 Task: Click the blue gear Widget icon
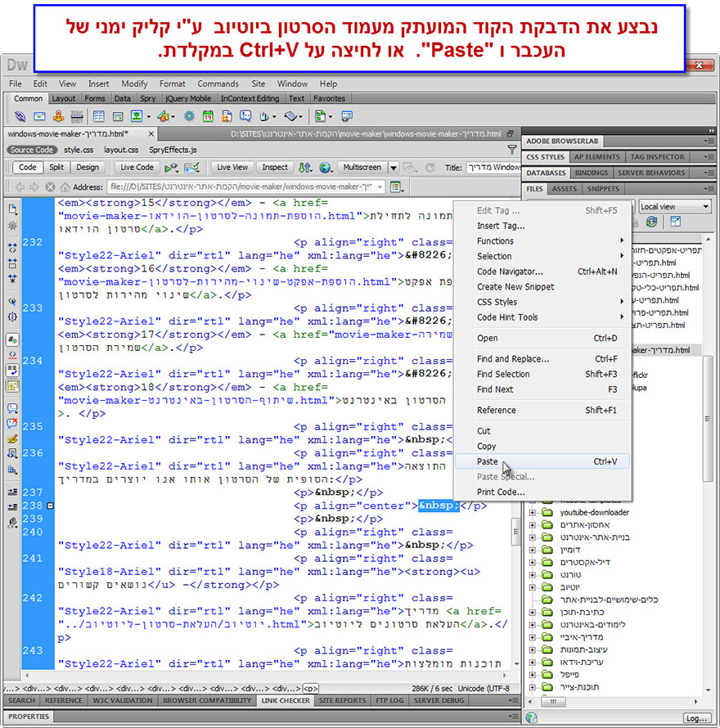[x=189, y=116]
